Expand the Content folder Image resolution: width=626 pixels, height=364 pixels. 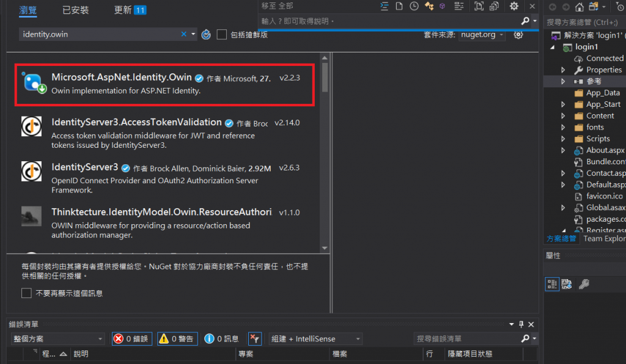563,116
